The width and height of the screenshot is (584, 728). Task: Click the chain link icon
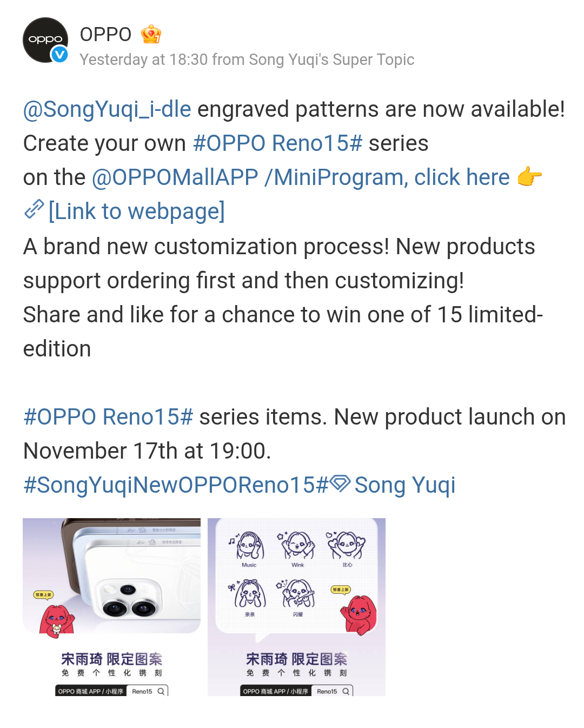[34, 210]
